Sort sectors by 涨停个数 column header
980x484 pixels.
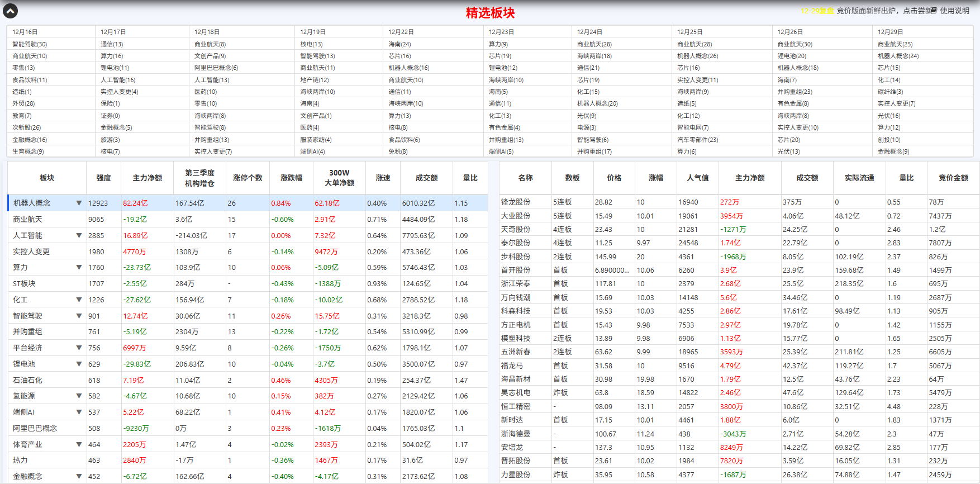pos(248,178)
